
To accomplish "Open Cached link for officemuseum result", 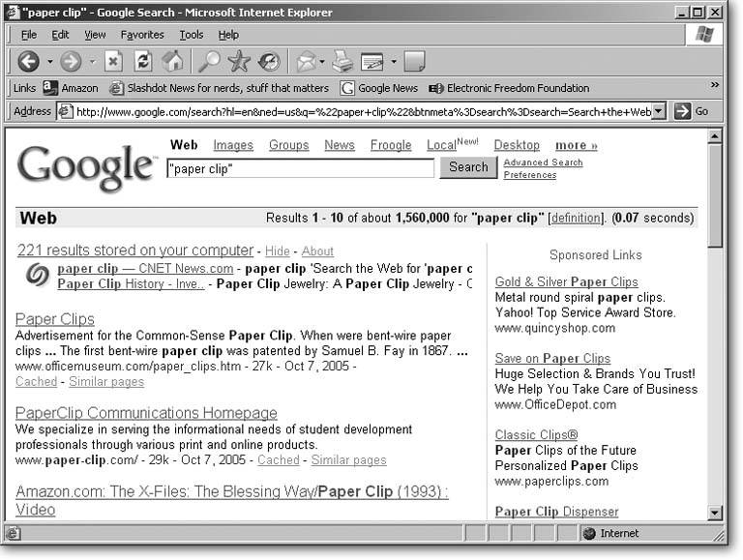I will (x=36, y=381).
